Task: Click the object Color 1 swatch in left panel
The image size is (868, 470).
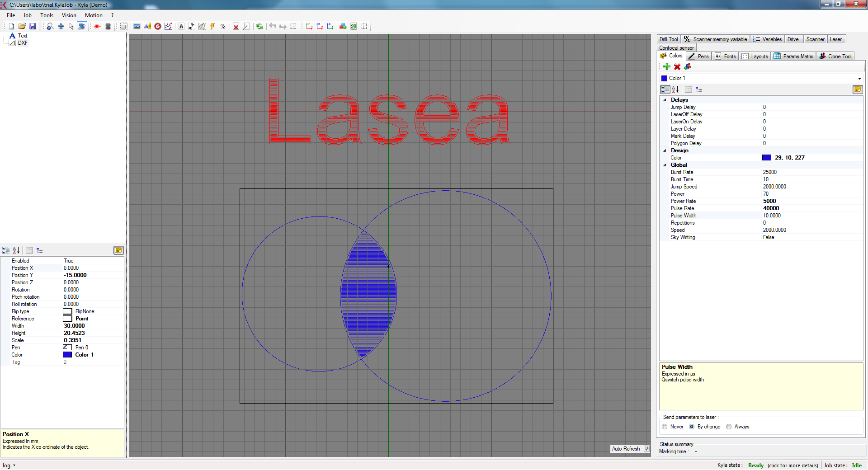Action: click(67, 355)
